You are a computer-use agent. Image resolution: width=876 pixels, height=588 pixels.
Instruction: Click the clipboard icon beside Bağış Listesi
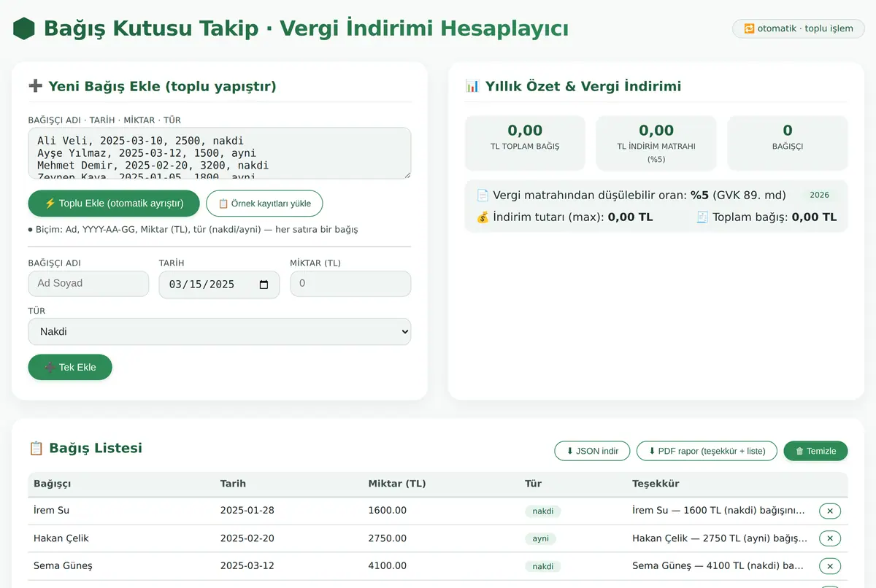tap(36, 448)
